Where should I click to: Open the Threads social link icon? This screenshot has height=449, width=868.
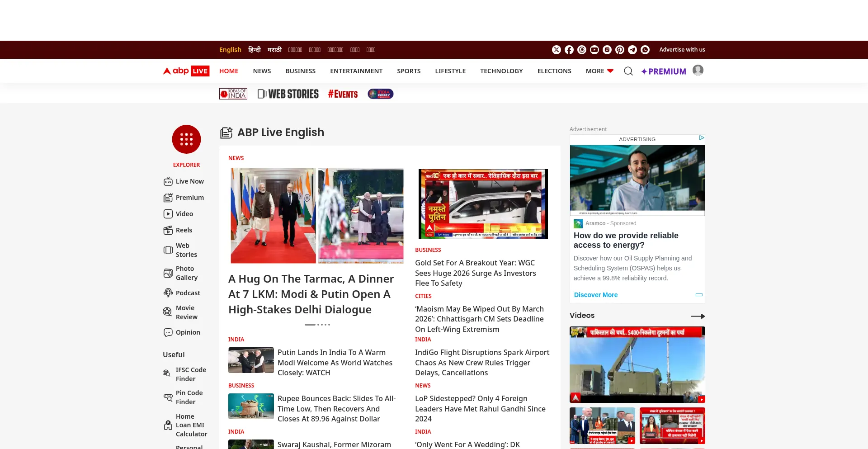[x=582, y=50]
